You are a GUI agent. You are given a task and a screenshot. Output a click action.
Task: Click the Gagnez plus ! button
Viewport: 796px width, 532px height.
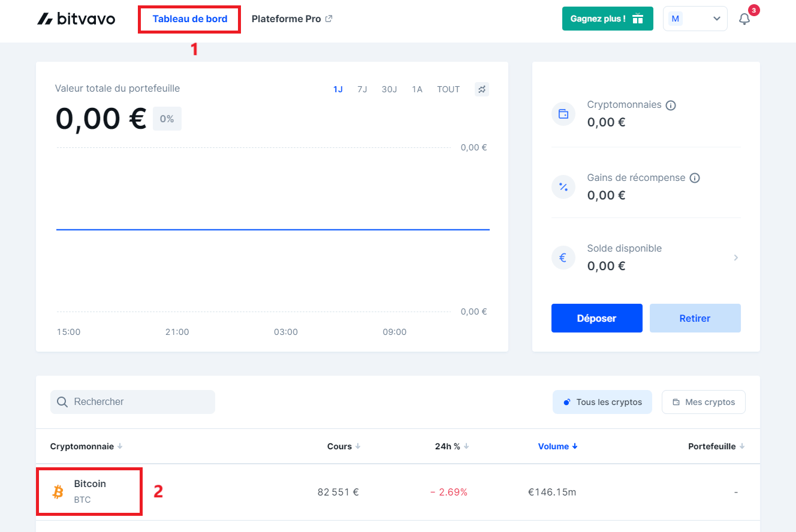607,19
